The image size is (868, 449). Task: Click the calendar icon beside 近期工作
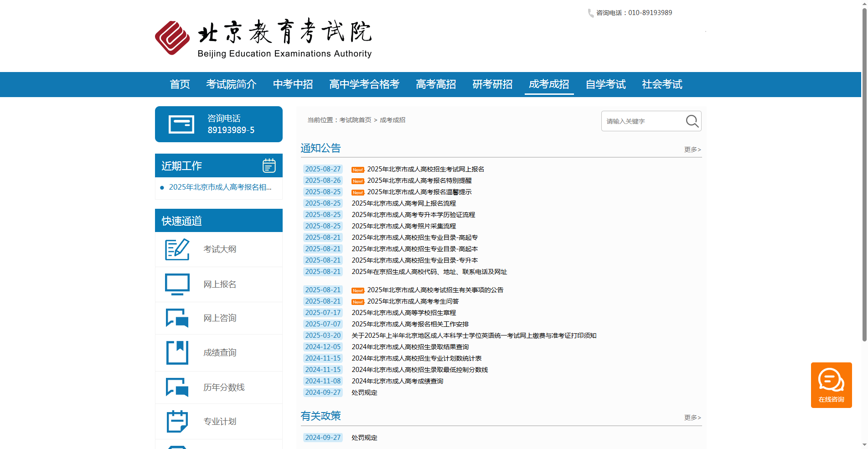point(269,165)
